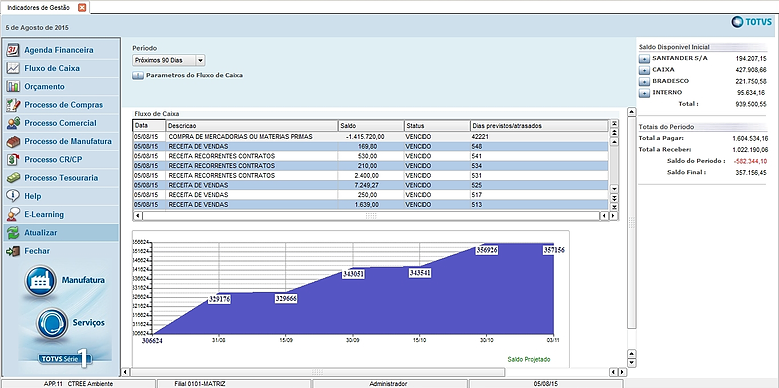This screenshot has height=388, width=779.
Task: Click the E-Learning person icon
Action: [13, 215]
